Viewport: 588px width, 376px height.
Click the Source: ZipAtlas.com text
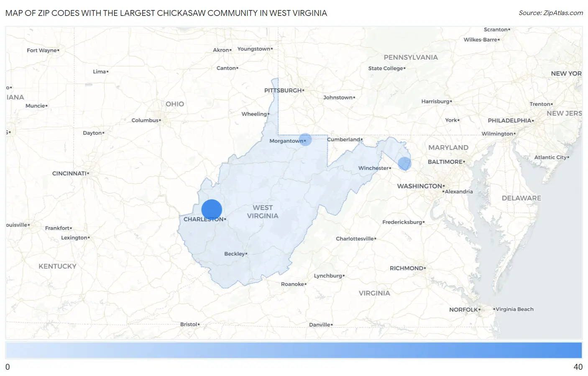[551, 13]
